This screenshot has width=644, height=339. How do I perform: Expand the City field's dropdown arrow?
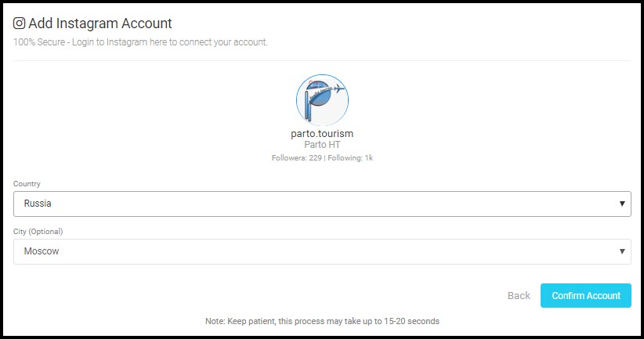click(623, 251)
